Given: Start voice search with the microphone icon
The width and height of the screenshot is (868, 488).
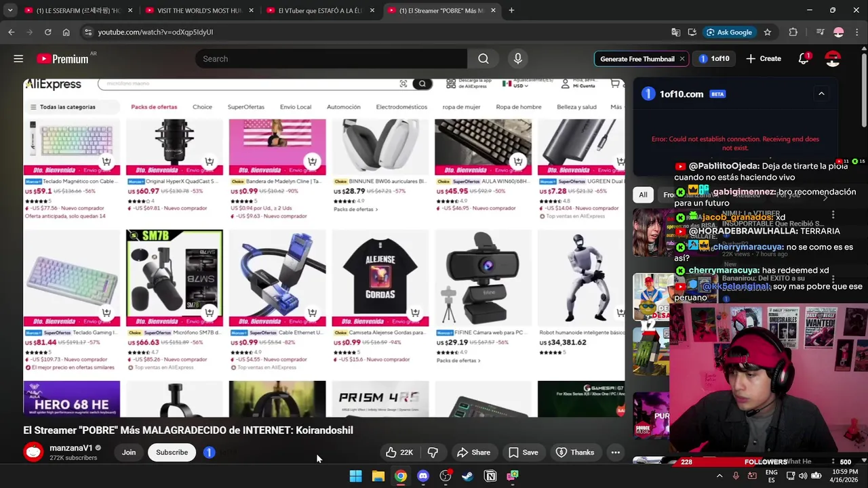Looking at the screenshot, I should coord(518,59).
